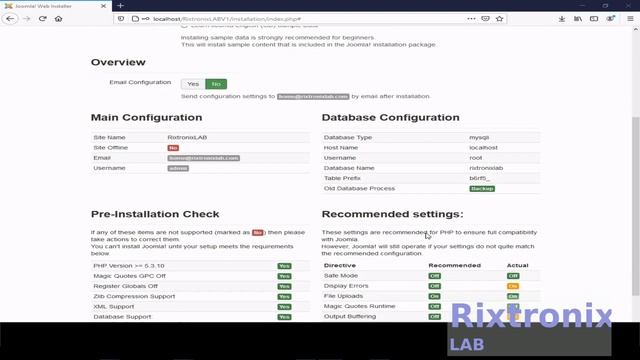Click the root username value

coord(476,158)
